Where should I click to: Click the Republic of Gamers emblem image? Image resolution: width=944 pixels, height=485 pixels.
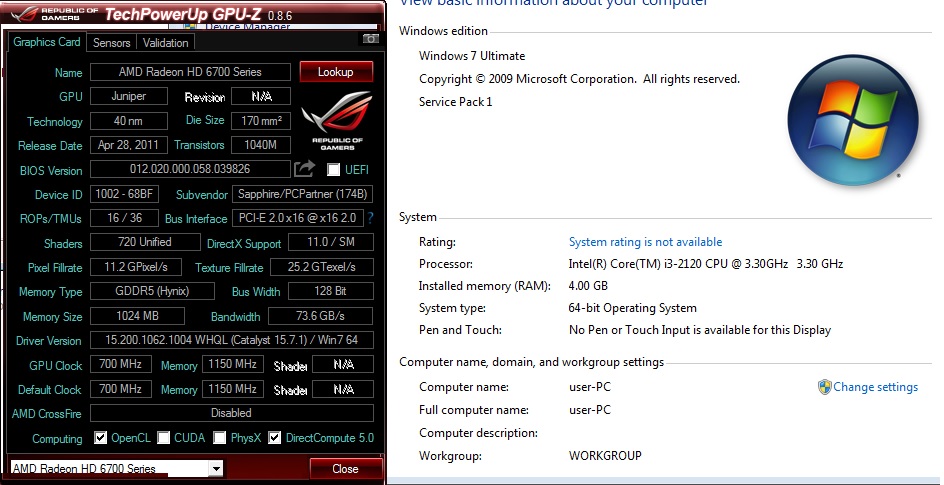coord(337,120)
